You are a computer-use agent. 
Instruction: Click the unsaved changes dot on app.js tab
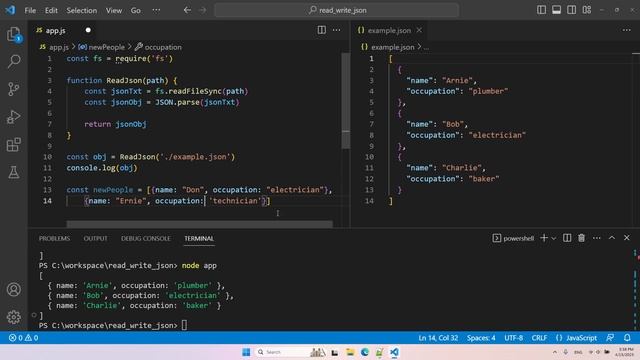click(x=88, y=30)
